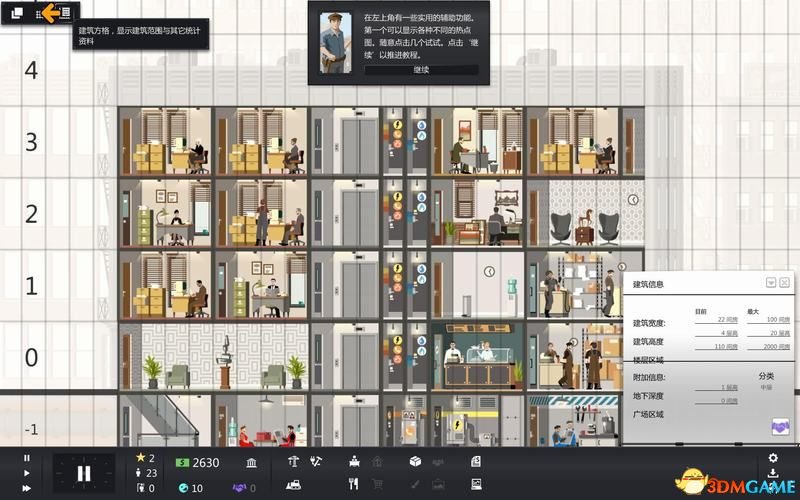Select the construction crane build tool
This screenshot has width=800, height=500.
coord(293,462)
